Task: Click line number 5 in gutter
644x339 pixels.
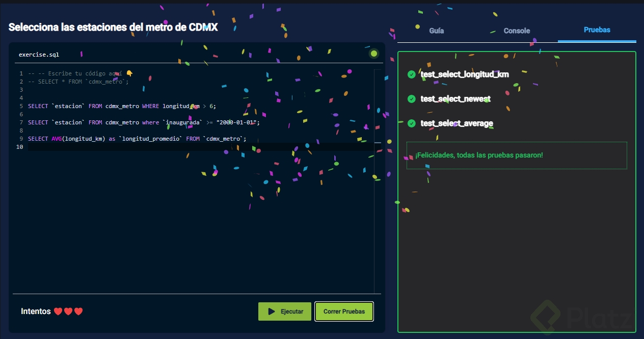Action: [x=21, y=106]
